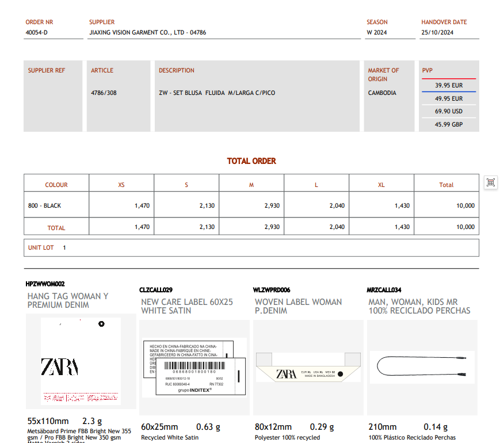The image size is (504, 443).
Task: Select the handover date 25/10/2024
Action: (x=437, y=33)
